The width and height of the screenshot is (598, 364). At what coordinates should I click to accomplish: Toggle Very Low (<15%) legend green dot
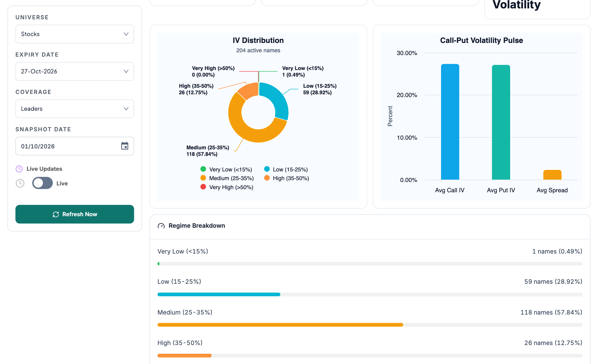click(x=203, y=169)
